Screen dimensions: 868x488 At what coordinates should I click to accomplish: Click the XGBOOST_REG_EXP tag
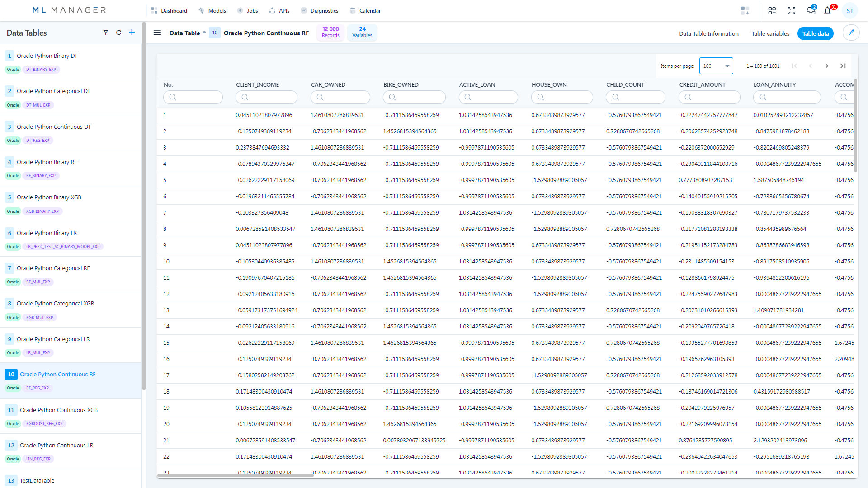pyautogui.click(x=44, y=424)
